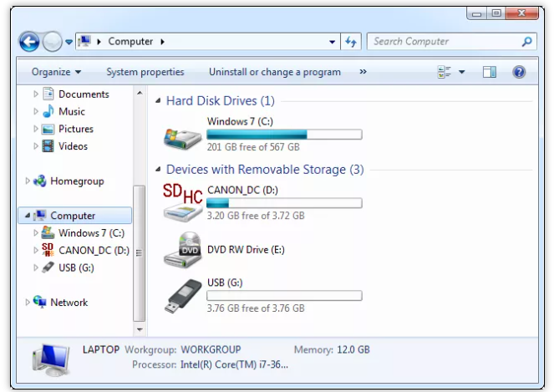This screenshot has width=554, height=392.
Task: Collapse the Computer tree node
Action: coord(28,216)
